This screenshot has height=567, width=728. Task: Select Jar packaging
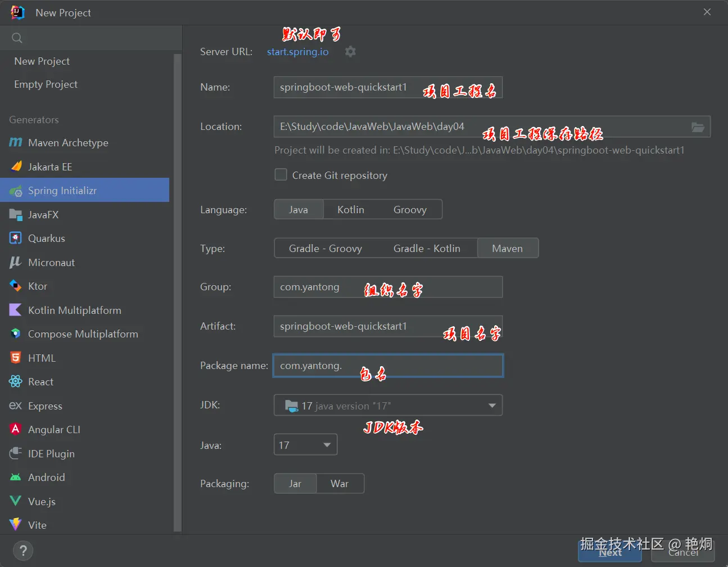click(295, 484)
